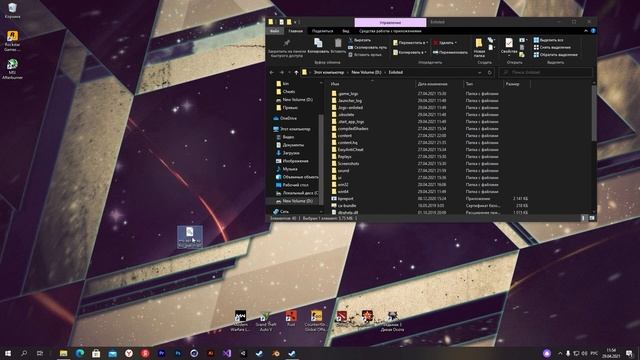This screenshot has height=360, width=640.
Task: Open Task View on the taskbar
Action: pos(40,353)
